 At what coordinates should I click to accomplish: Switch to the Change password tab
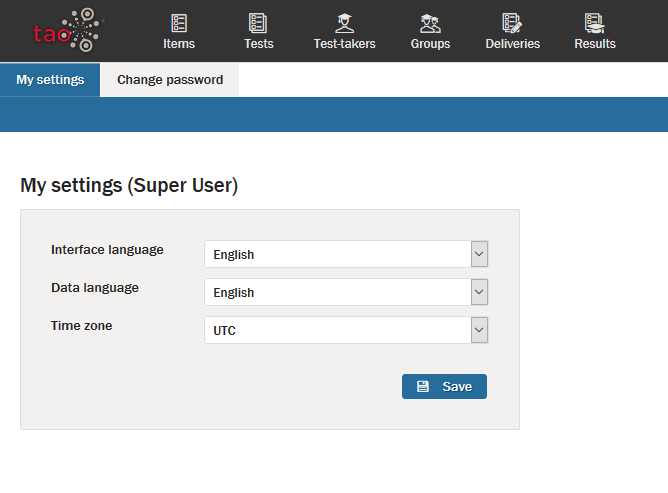[x=170, y=80]
